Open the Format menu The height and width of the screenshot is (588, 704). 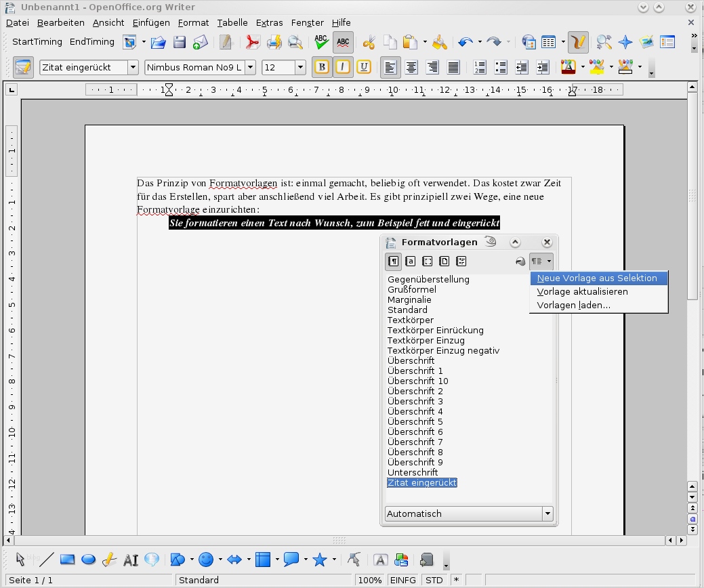(x=193, y=22)
